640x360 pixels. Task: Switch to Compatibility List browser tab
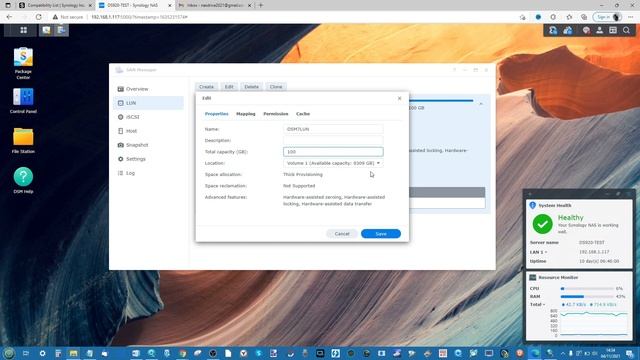(x=56, y=5)
